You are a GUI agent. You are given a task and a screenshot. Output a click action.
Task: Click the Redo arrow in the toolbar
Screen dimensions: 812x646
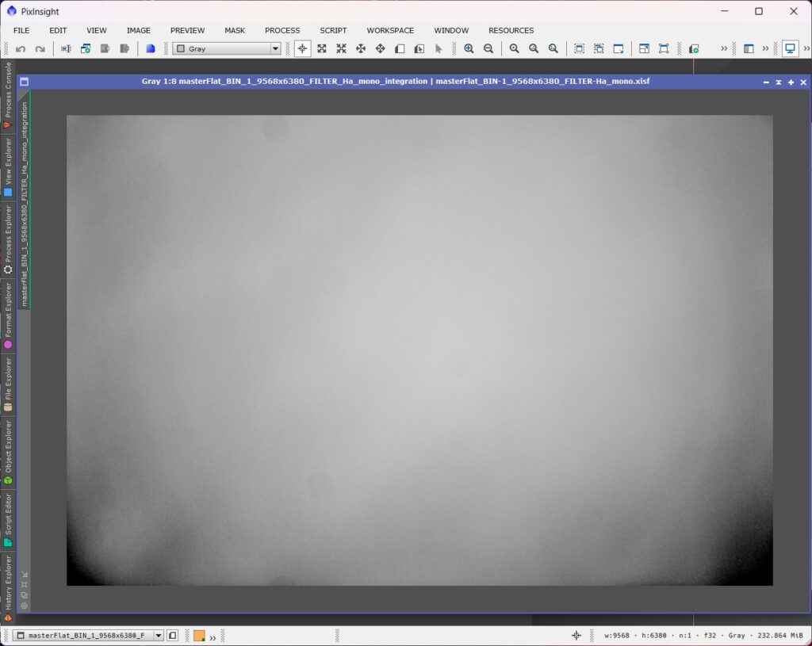coord(40,48)
